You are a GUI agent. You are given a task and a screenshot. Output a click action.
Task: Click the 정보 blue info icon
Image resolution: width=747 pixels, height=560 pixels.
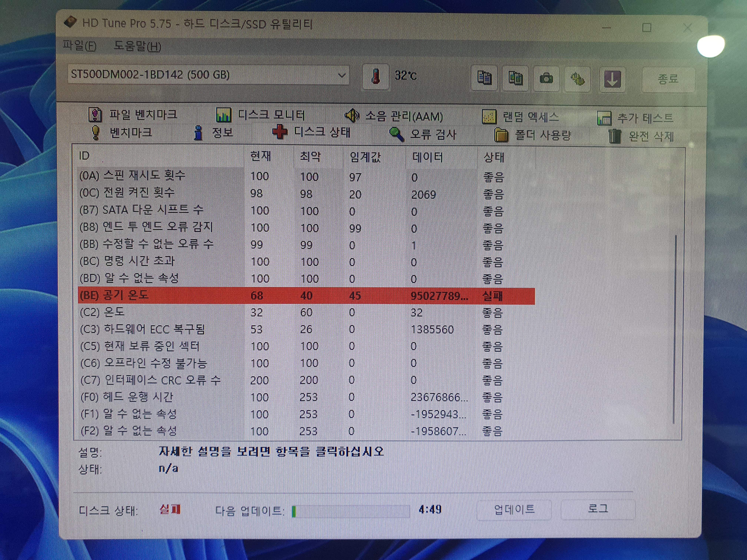(199, 133)
